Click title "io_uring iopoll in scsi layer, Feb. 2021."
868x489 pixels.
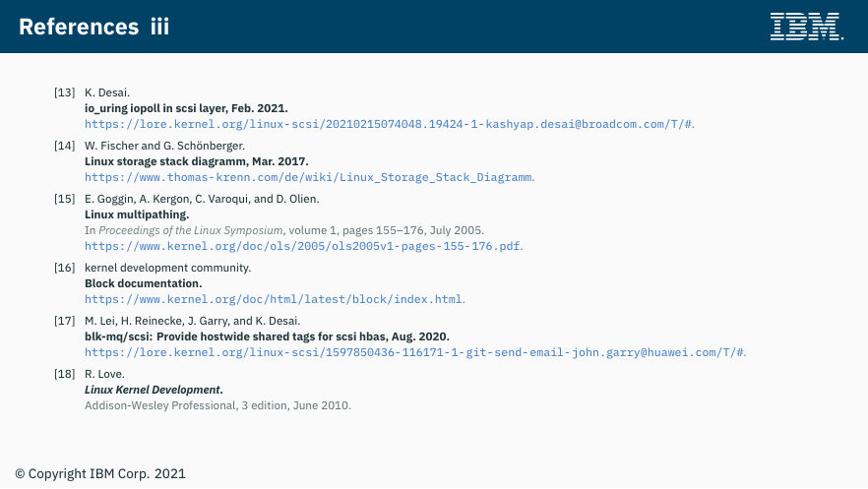(186, 108)
